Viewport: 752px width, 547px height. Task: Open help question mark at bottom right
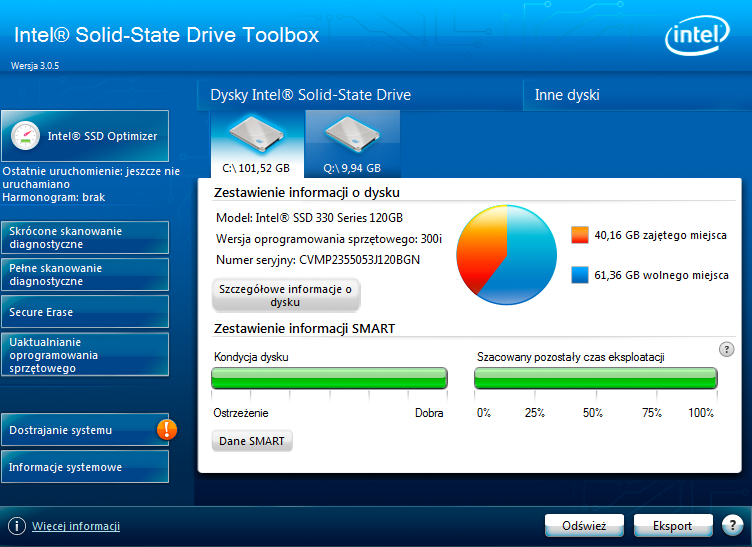pyautogui.click(x=732, y=525)
